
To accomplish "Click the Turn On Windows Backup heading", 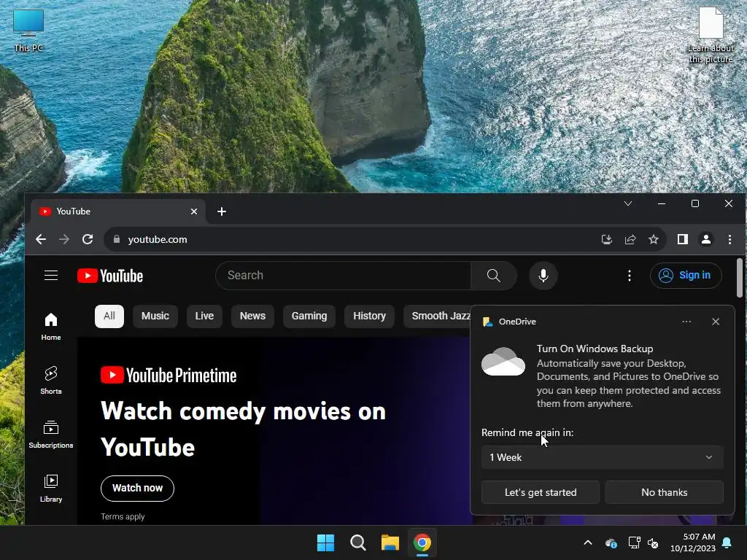I will click(x=595, y=349).
